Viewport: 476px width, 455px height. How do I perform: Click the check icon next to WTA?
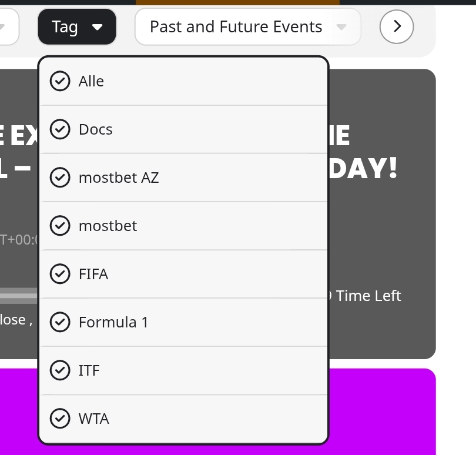[x=60, y=419]
